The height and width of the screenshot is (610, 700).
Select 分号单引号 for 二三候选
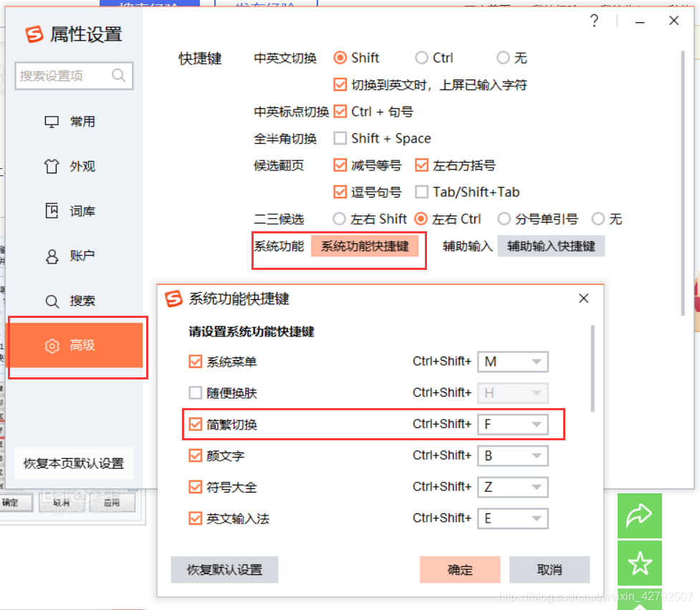[x=504, y=218]
